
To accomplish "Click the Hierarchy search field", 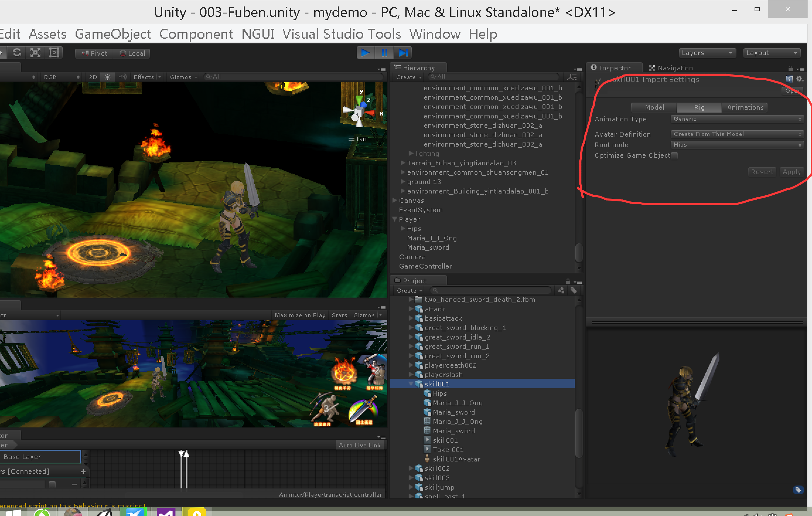I will tap(493, 77).
